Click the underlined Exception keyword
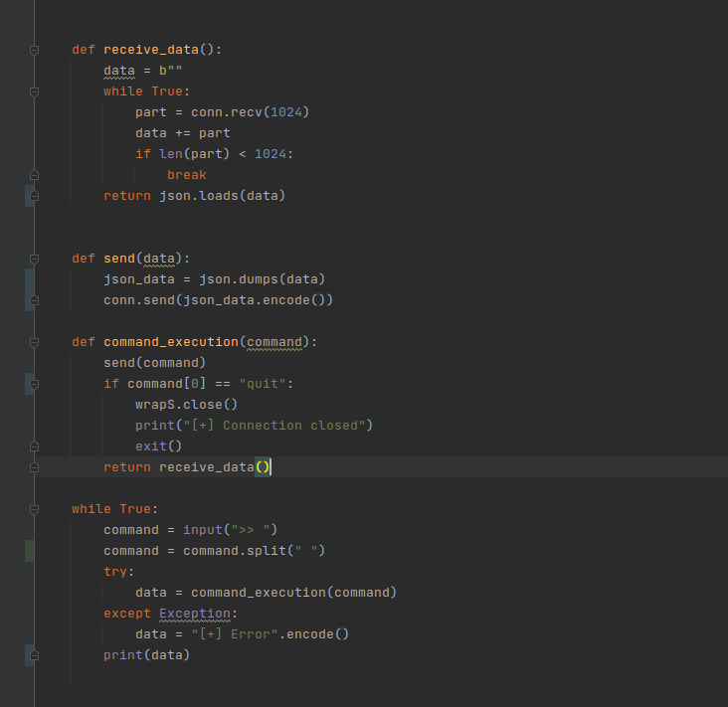 (x=195, y=614)
